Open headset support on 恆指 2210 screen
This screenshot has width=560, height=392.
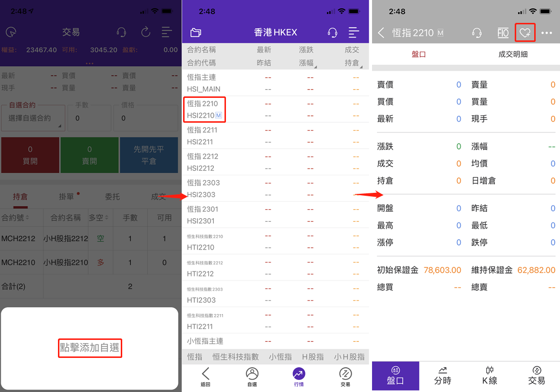point(476,33)
